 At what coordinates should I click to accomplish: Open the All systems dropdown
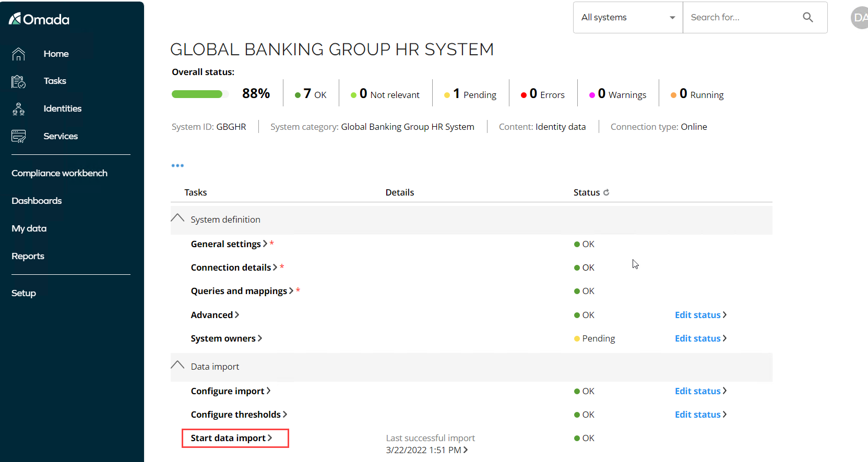tap(628, 17)
